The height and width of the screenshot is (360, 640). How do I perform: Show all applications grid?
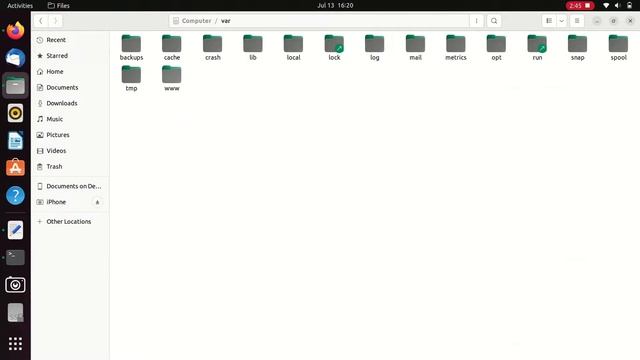pyautogui.click(x=16, y=344)
